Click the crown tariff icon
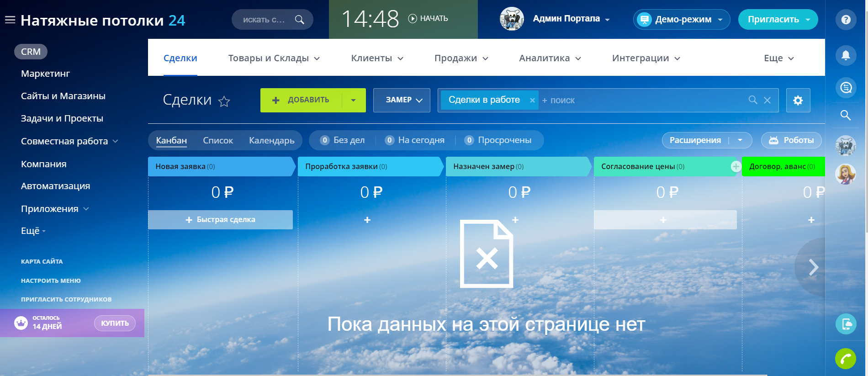 click(x=21, y=323)
